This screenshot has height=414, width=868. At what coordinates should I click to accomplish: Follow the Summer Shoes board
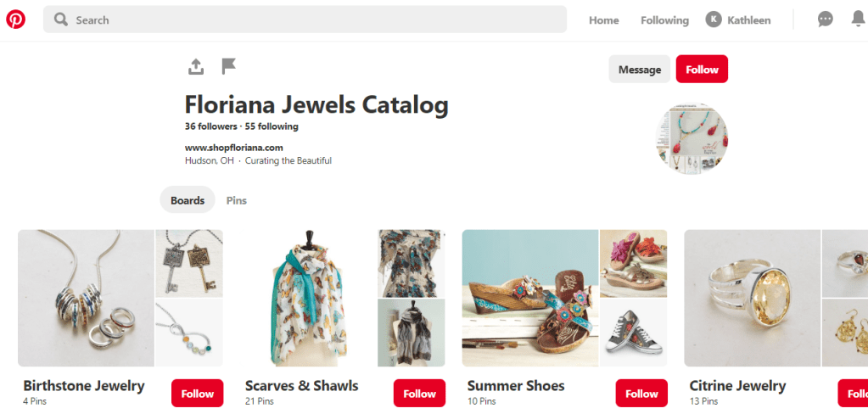641,394
